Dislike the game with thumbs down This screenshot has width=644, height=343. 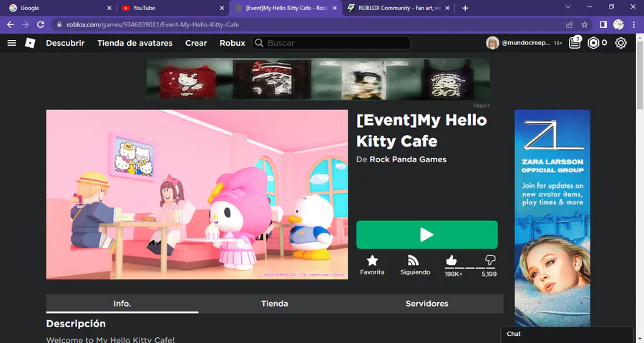490,259
